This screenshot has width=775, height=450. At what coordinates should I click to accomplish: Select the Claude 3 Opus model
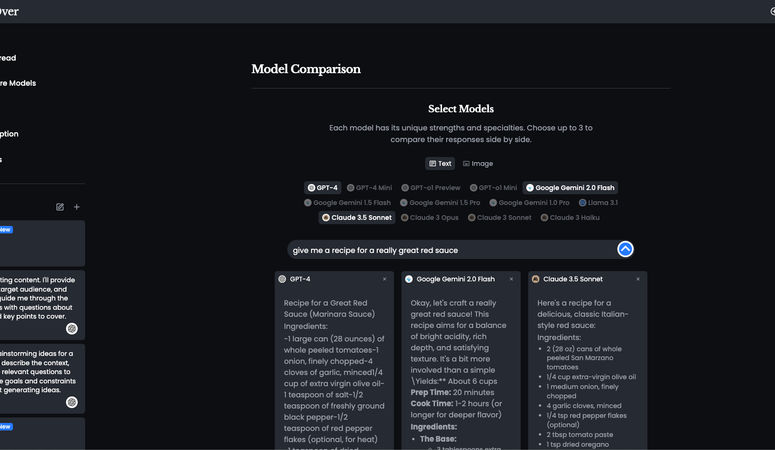click(430, 218)
